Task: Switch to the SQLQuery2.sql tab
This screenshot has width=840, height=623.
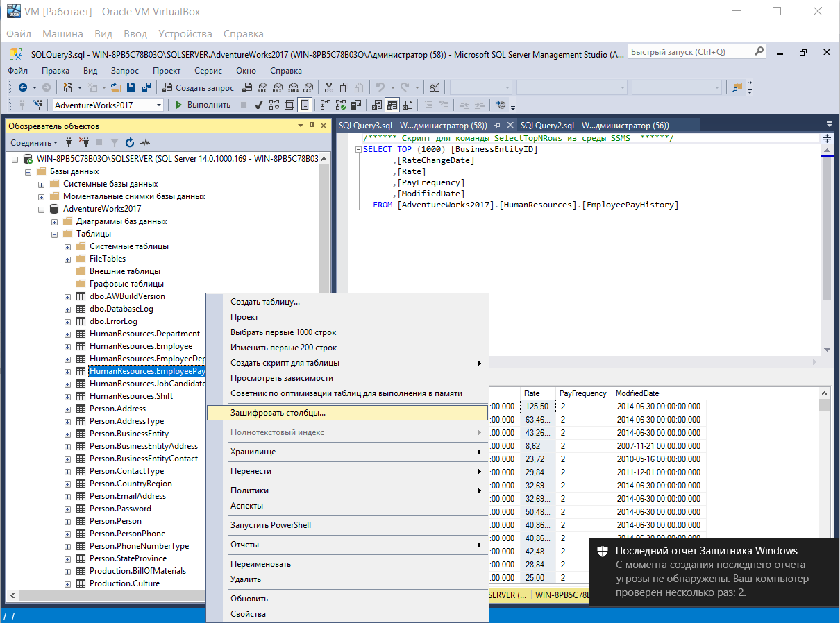Action: pyautogui.click(x=594, y=126)
